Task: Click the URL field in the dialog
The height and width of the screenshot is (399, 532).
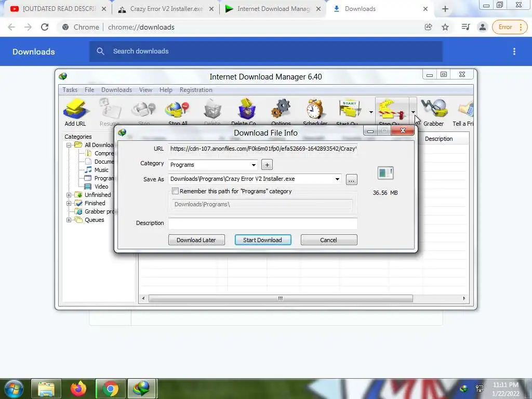Action: [263, 149]
